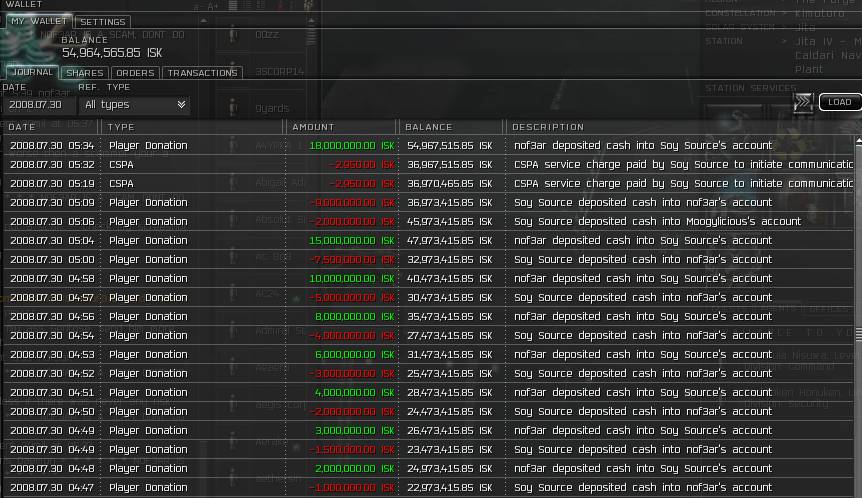Switch to the Settings tab
The image size is (862, 498).
tap(103, 22)
